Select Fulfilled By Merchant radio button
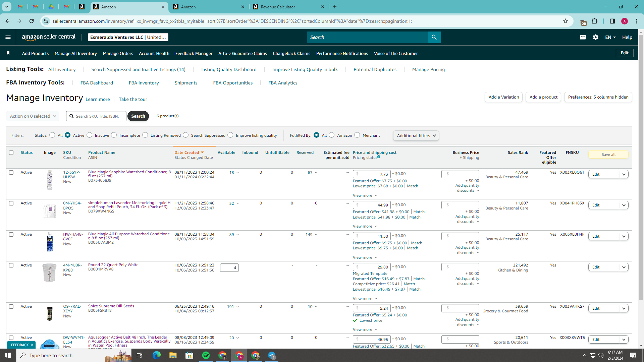Screen dimensions: 644x362 [357, 135]
